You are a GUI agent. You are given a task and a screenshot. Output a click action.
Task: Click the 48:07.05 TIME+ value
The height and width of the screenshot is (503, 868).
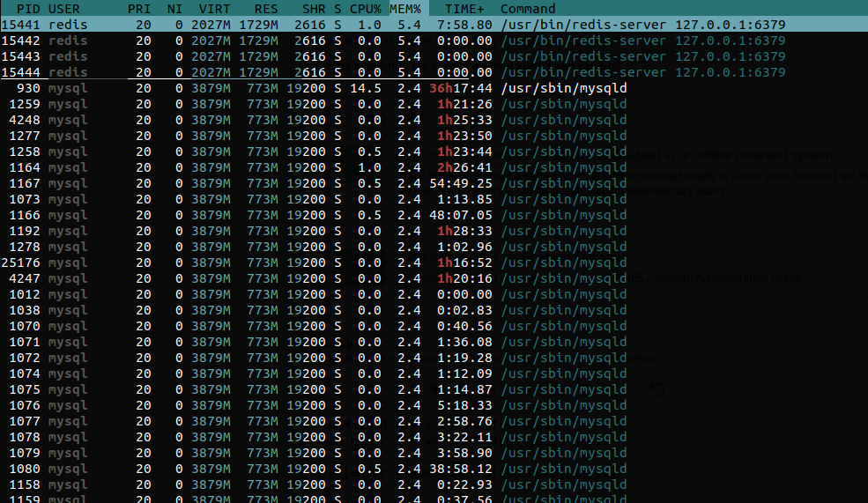pos(461,215)
